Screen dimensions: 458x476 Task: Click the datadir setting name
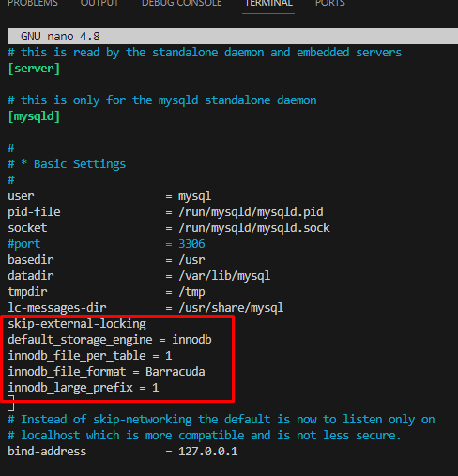[x=31, y=276]
